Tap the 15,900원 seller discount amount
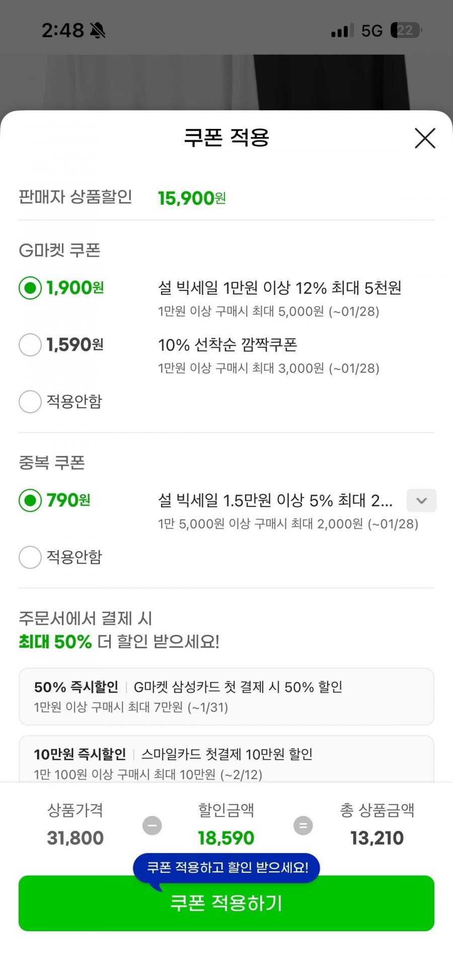Viewport: 453px width, 980px height. pyautogui.click(x=192, y=198)
